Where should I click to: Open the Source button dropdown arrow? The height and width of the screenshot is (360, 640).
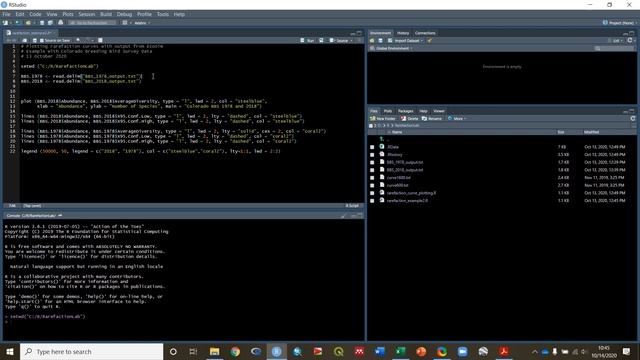coord(352,40)
